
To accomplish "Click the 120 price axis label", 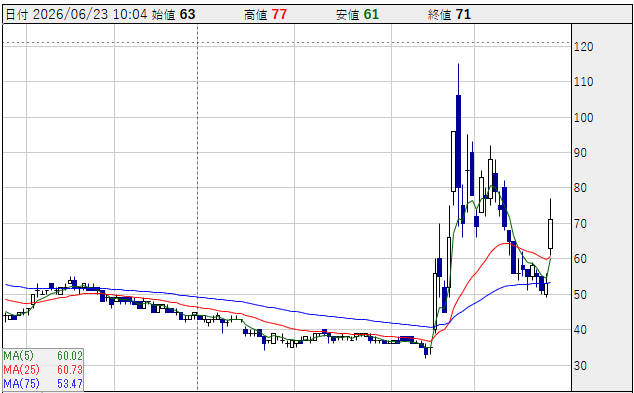I will (x=583, y=47).
